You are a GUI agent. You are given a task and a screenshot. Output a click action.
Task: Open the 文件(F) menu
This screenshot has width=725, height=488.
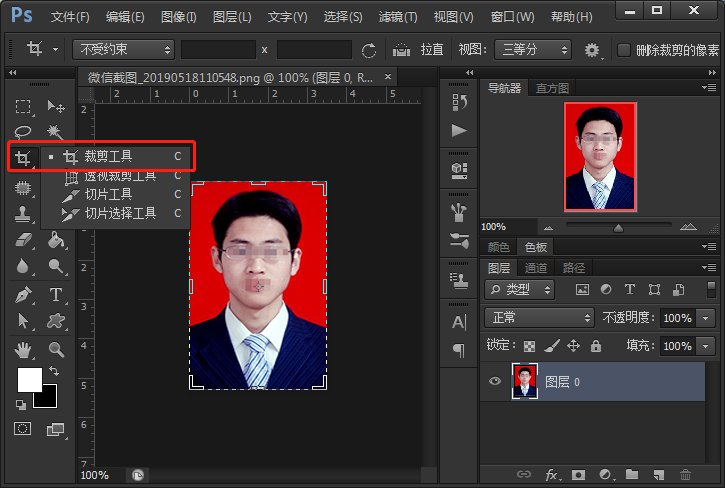[70, 17]
